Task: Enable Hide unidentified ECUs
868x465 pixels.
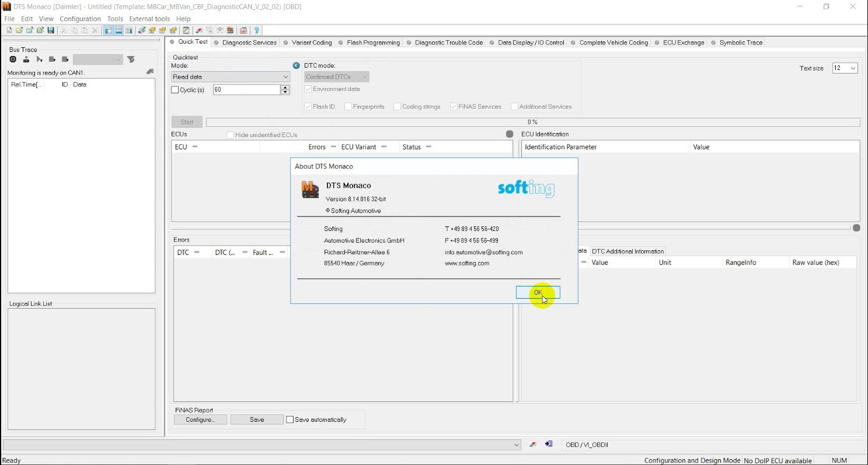Action: [x=230, y=135]
